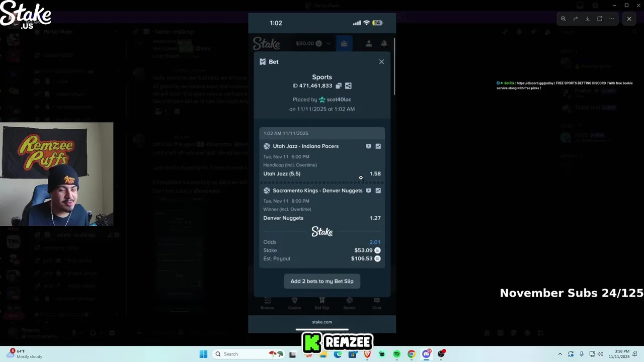Screen dimensions: 644x362
Task: Click the 1.58 odds value
Action: pos(375,173)
